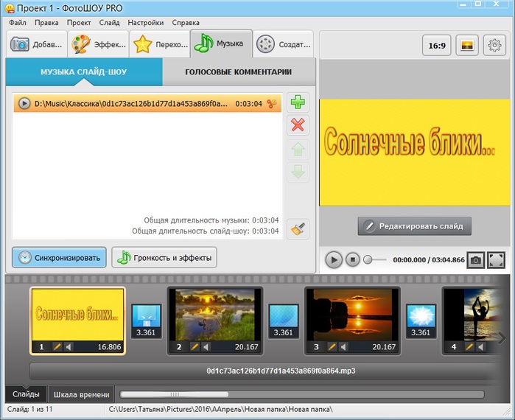Open the Правка menu
Image resolution: width=515 pixels, height=420 pixels.
46,23
